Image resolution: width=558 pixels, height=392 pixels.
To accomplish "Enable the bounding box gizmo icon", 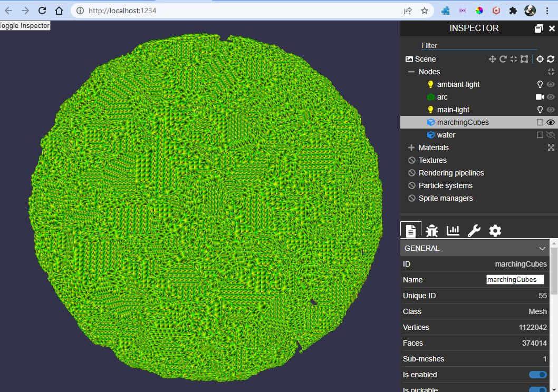I will tap(524, 59).
